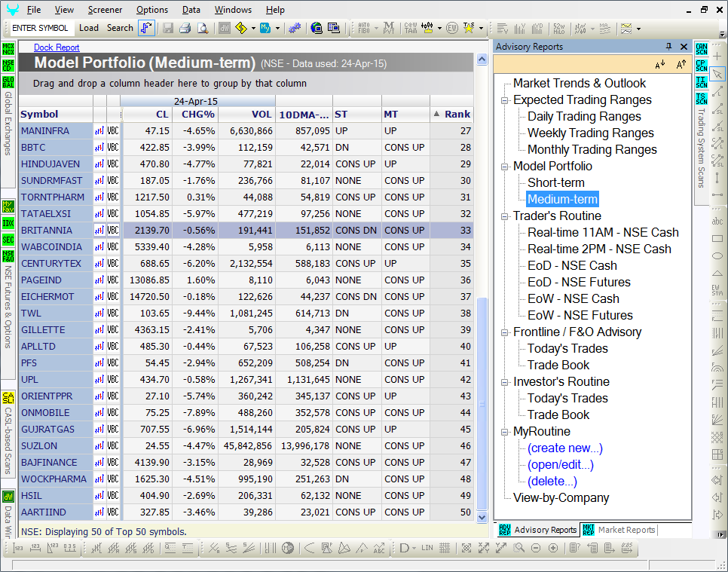Click the EW circle icon in toolbar

point(451,29)
